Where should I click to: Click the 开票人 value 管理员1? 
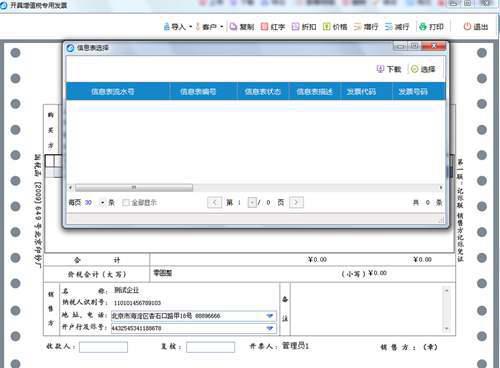coord(295,346)
